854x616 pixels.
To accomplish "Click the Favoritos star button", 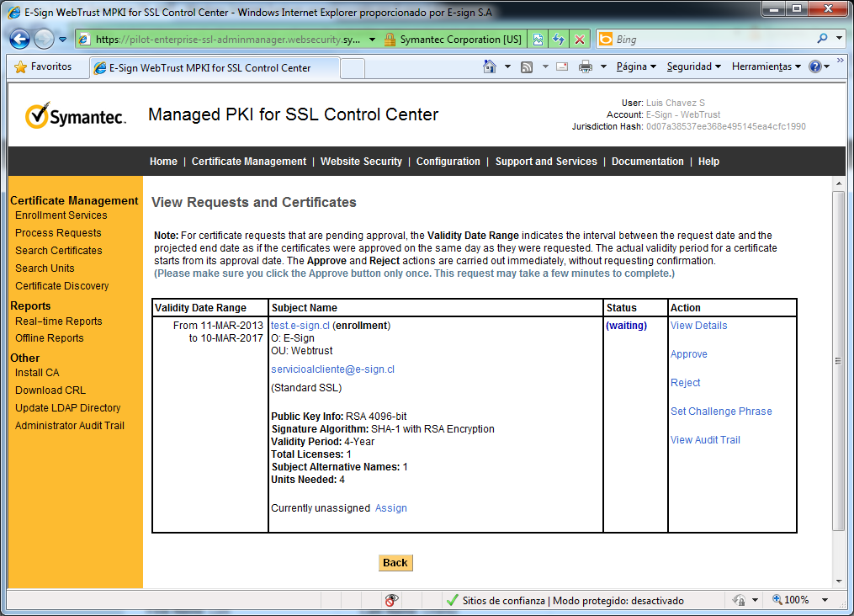I will (44, 66).
